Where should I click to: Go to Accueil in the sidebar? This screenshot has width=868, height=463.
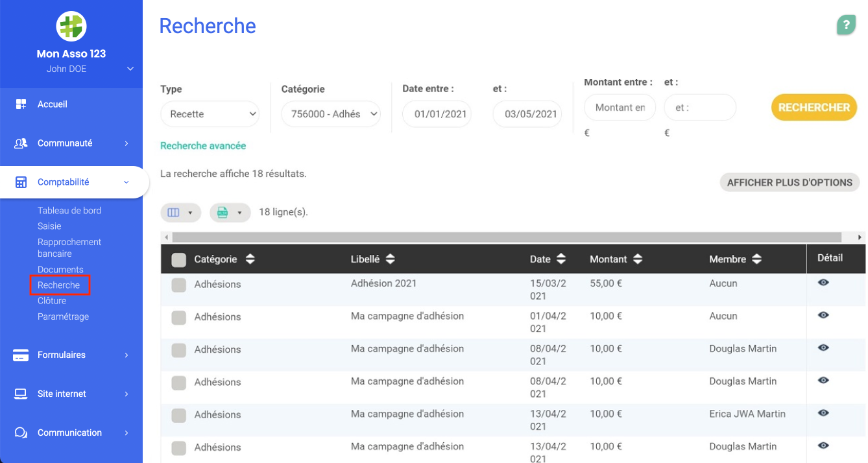(53, 104)
